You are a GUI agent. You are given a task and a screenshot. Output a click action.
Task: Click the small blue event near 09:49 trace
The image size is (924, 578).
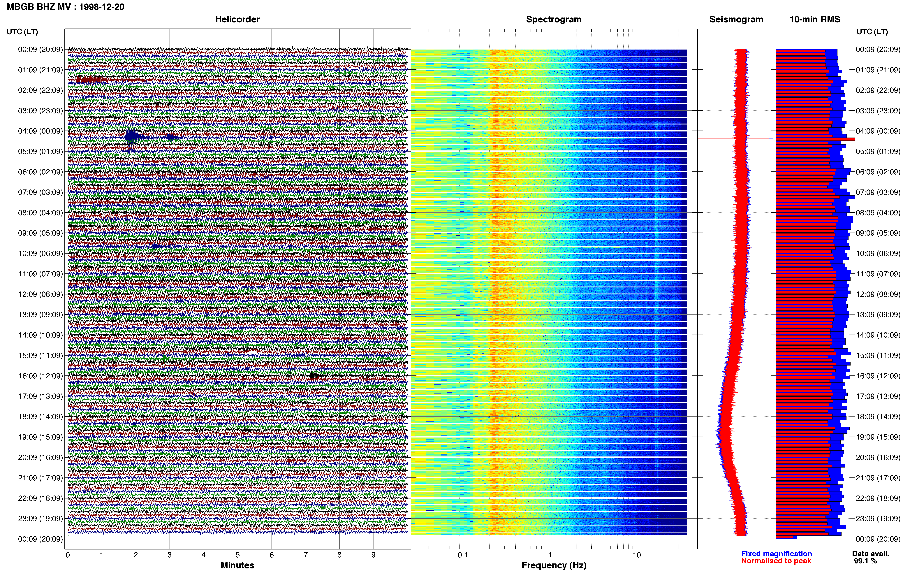click(x=155, y=246)
